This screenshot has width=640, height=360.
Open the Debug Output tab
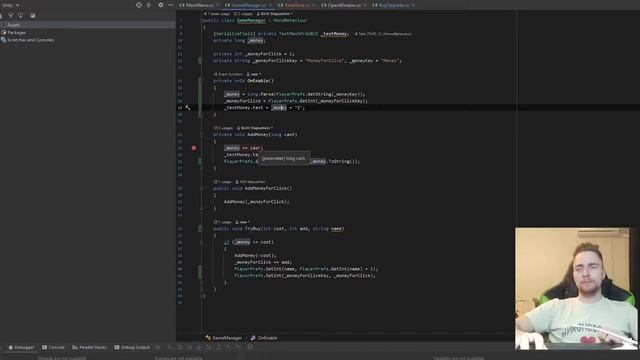[132, 347]
